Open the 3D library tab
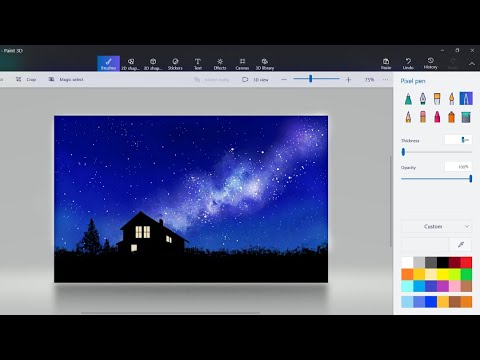Image resolution: width=480 pixels, height=360 pixels. pyautogui.click(x=265, y=63)
